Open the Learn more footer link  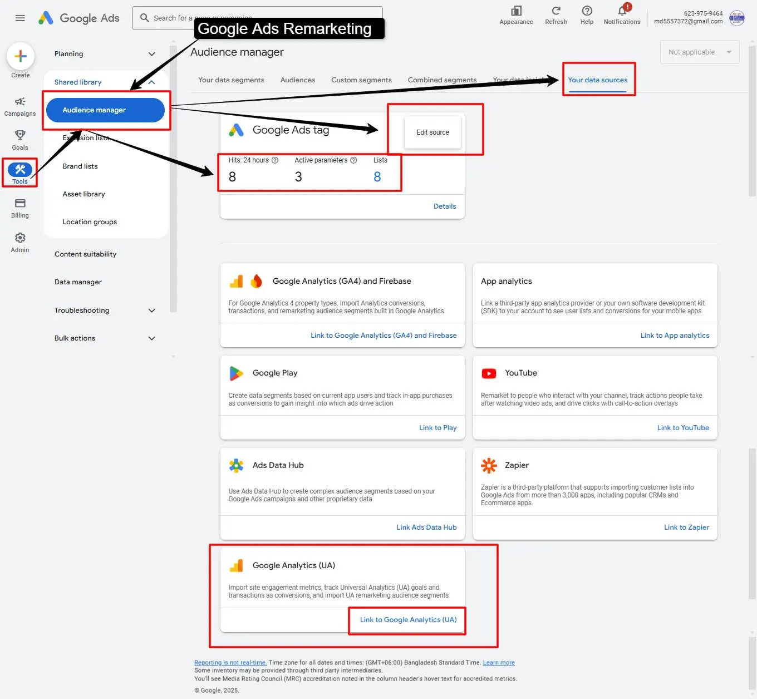(x=499, y=663)
